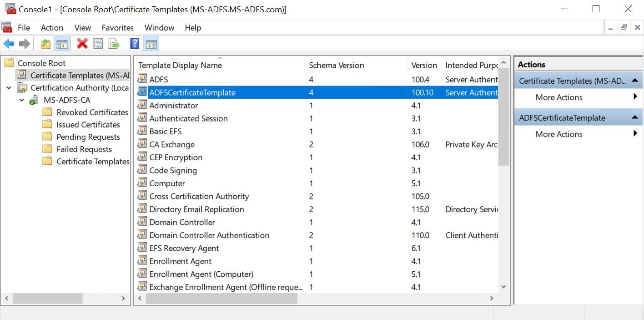Image resolution: width=644 pixels, height=320 pixels.
Task: Click the MS-ADFS-CA server icon in tree
Action: point(34,100)
